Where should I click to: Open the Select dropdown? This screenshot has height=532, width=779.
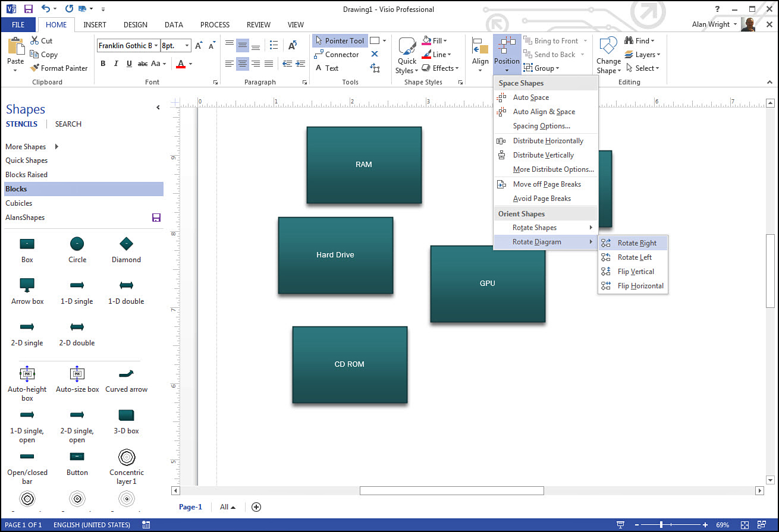pos(657,68)
